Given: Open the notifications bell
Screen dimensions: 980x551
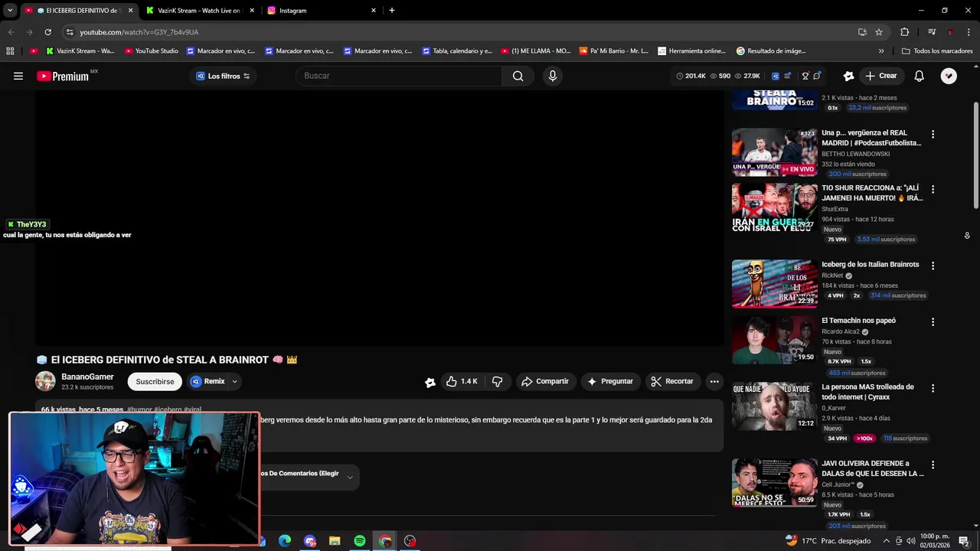Looking at the screenshot, I should (920, 76).
